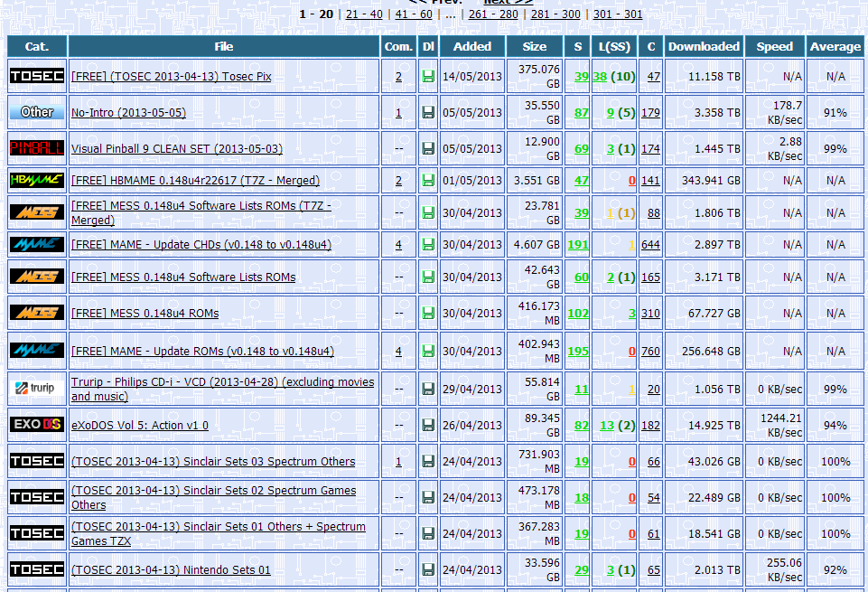Open HBMAME 0.148u4r22617 (T7Z - Merged) link
The height and width of the screenshot is (592, 868).
[x=195, y=181]
